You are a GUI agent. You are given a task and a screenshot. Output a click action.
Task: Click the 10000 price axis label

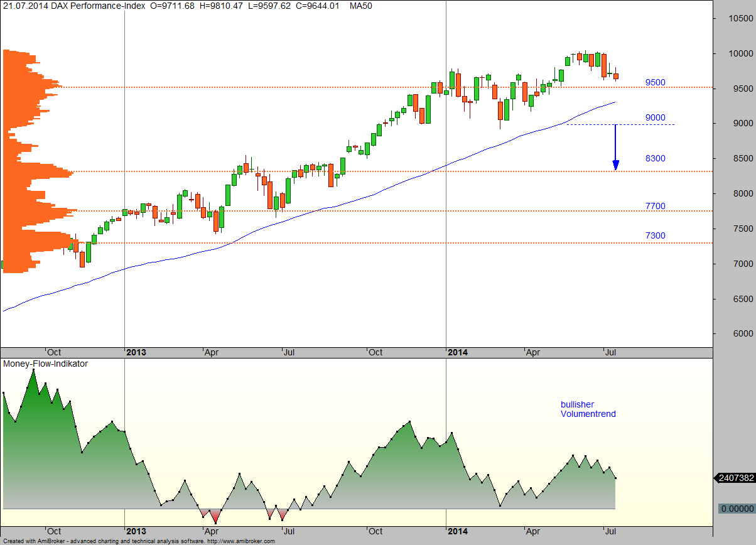click(x=740, y=54)
